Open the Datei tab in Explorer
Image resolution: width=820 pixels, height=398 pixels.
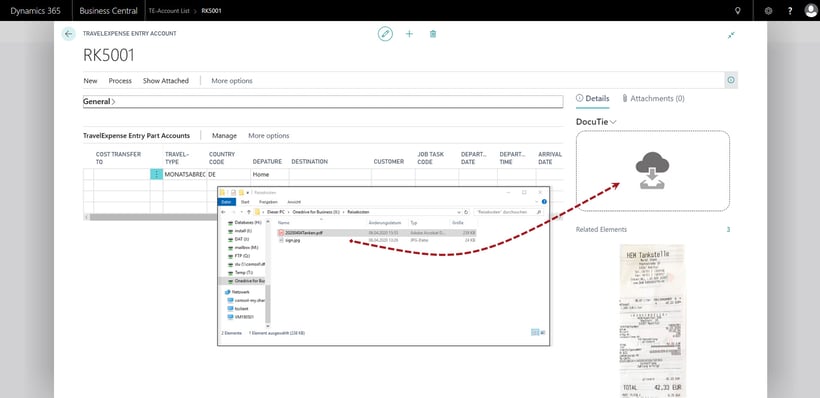226,202
